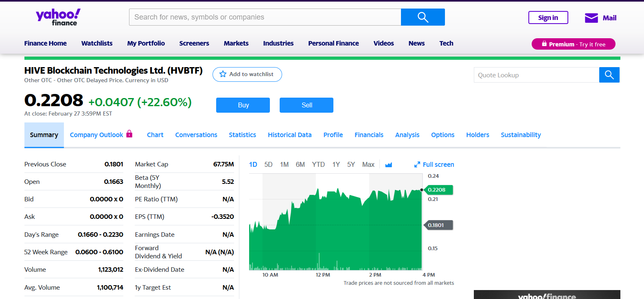Select the 5D chart range
This screenshot has width=644, height=299.
click(268, 164)
